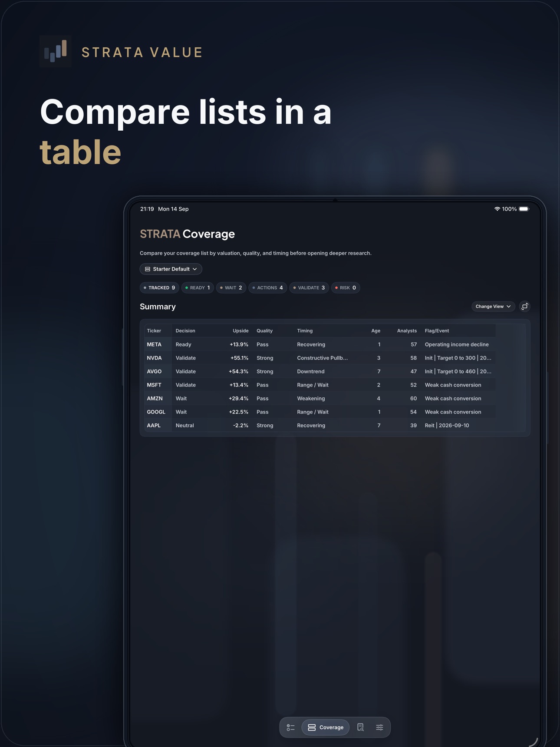
Task: Open the research document search tab
Action: coord(360,727)
